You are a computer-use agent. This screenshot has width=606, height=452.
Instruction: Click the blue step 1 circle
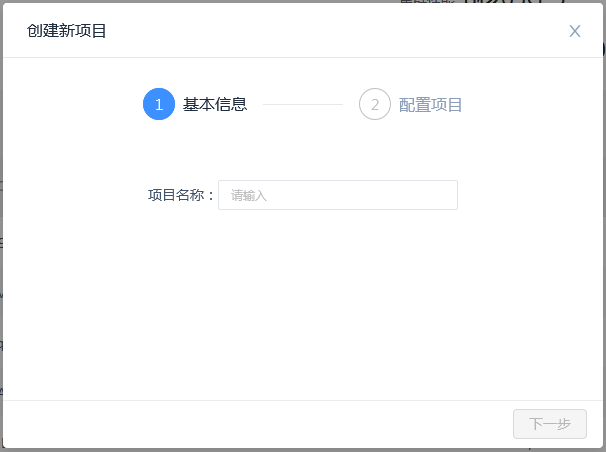159,104
